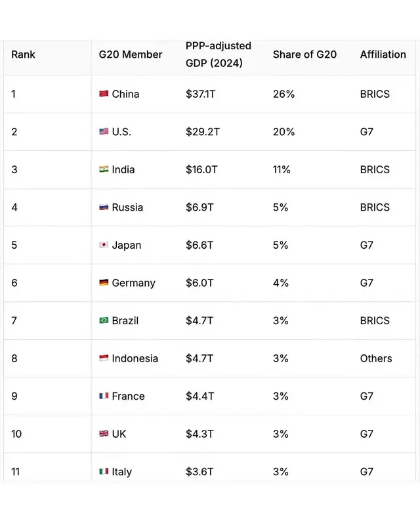The width and height of the screenshot is (420, 525).
Task: Click the Others affiliation cell for Indonesia
Action: (x=376, y=358)
